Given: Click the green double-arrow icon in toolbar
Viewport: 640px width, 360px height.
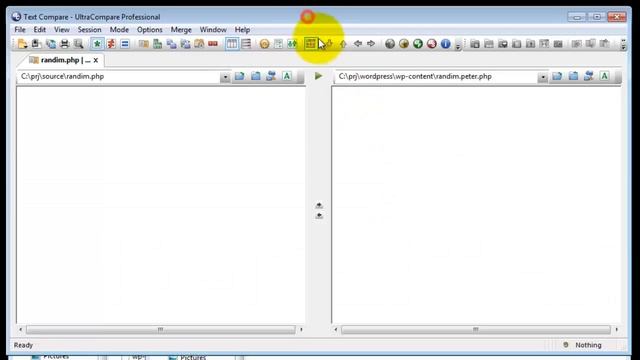Looking at the screenshot, I should [292, 44].
